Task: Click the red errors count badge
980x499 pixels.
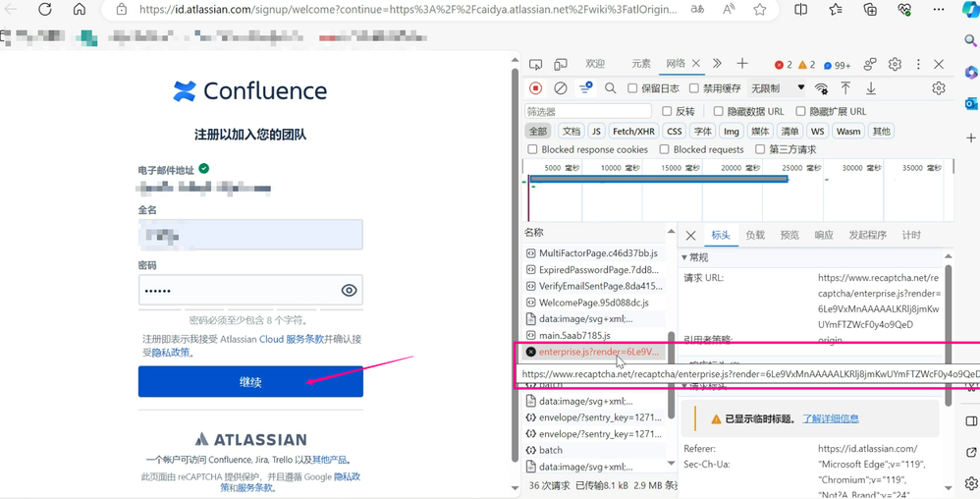Action: (x=784, y=65)
